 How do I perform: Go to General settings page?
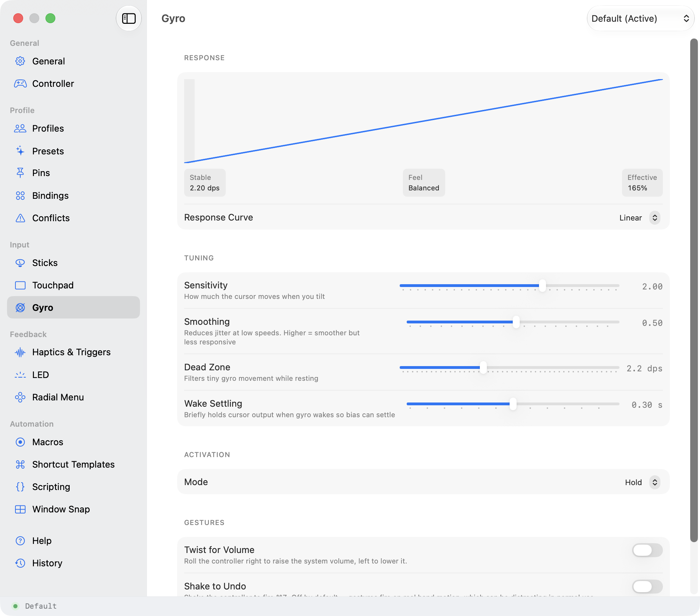[x=73, y=61]
